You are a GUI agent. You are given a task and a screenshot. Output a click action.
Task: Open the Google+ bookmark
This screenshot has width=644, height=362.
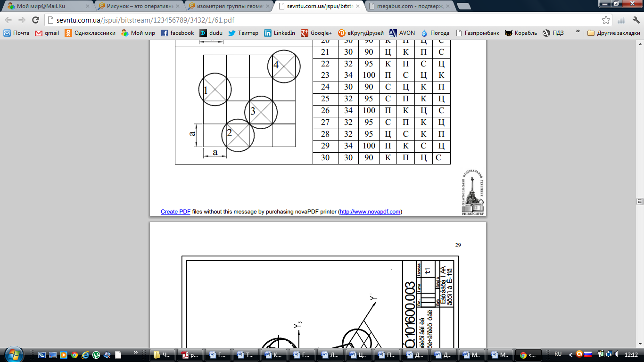[316, 33]
